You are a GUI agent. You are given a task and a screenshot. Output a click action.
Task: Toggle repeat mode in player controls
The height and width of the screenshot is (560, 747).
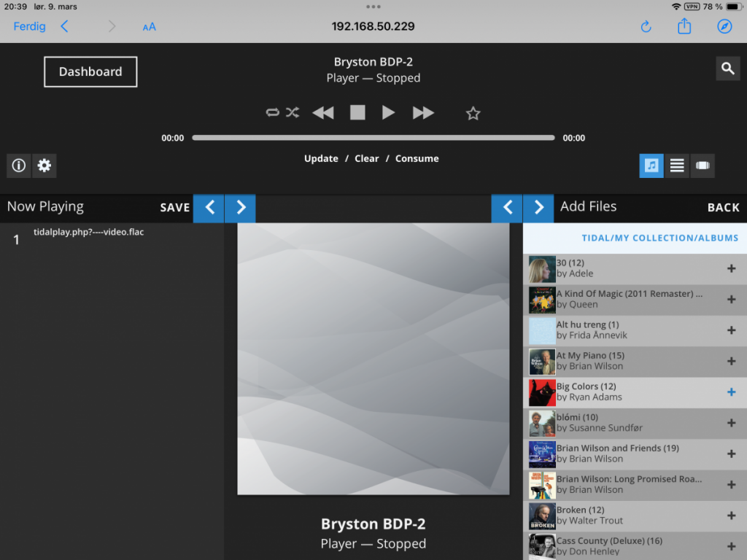(272, 113)
